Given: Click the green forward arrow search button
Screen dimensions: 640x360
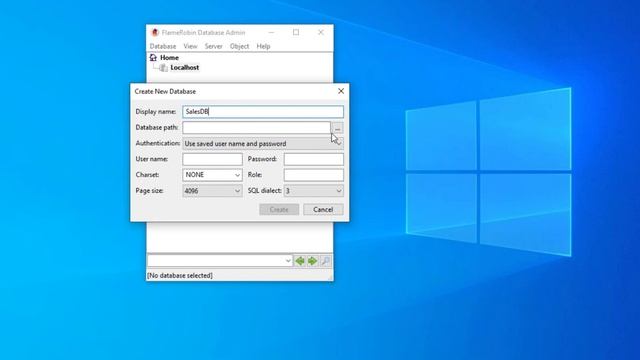Looking at the screenshot, I should tap(312, 261).
